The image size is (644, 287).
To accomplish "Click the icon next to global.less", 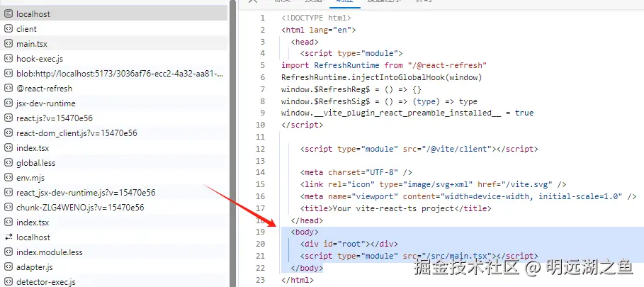I will [x=9, y=163].
